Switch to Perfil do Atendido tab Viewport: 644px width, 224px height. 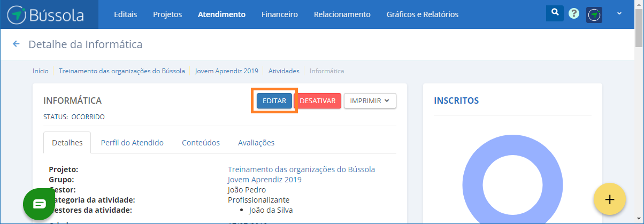[x=132, y=143]
